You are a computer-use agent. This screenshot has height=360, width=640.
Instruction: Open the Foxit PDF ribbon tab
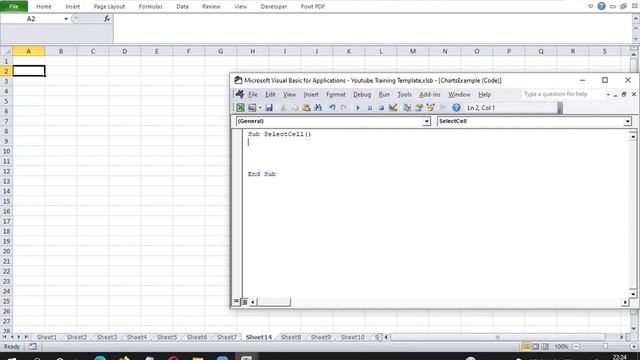pyautogui.click(x=313, y=7)
